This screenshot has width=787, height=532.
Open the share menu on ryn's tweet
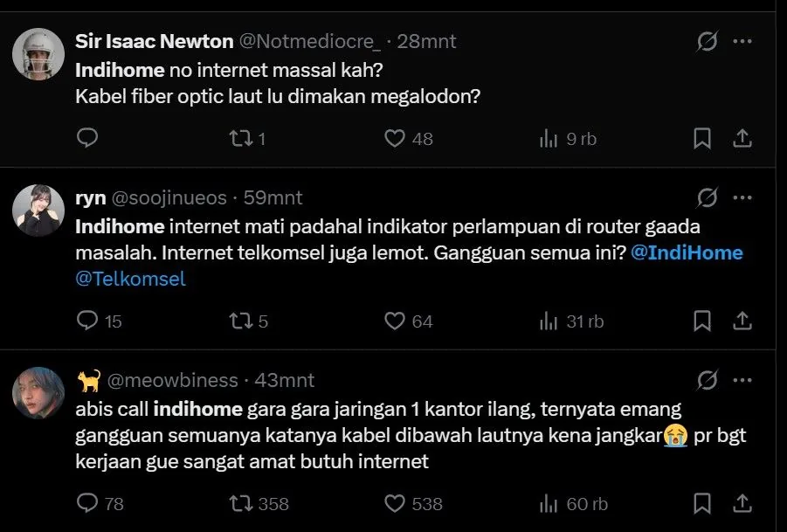point(742,321)
